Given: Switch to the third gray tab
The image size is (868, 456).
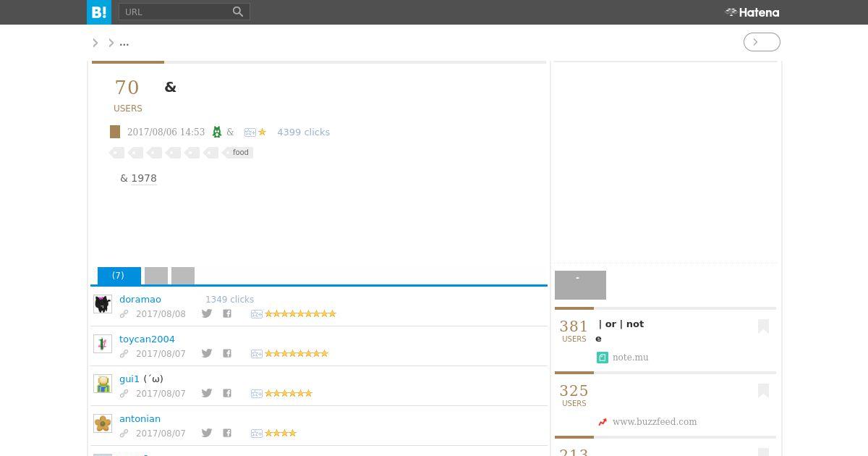Looking at the screenshot, I should [183, 276].
